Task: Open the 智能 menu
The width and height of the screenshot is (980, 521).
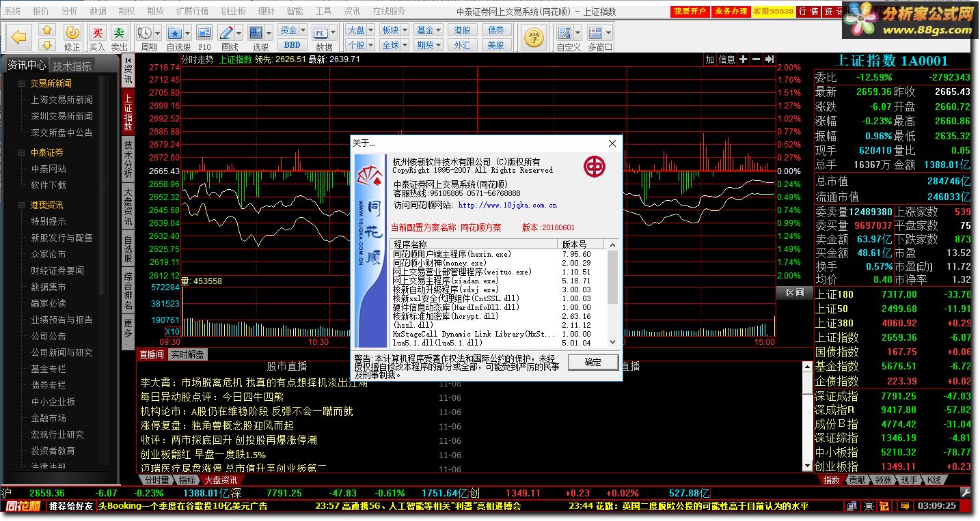Action: click(x=295, y=12)
